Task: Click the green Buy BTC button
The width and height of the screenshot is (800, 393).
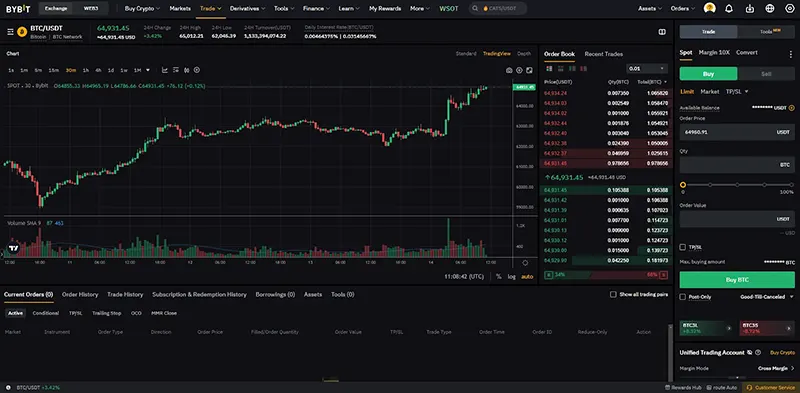Action: (737, 280)
